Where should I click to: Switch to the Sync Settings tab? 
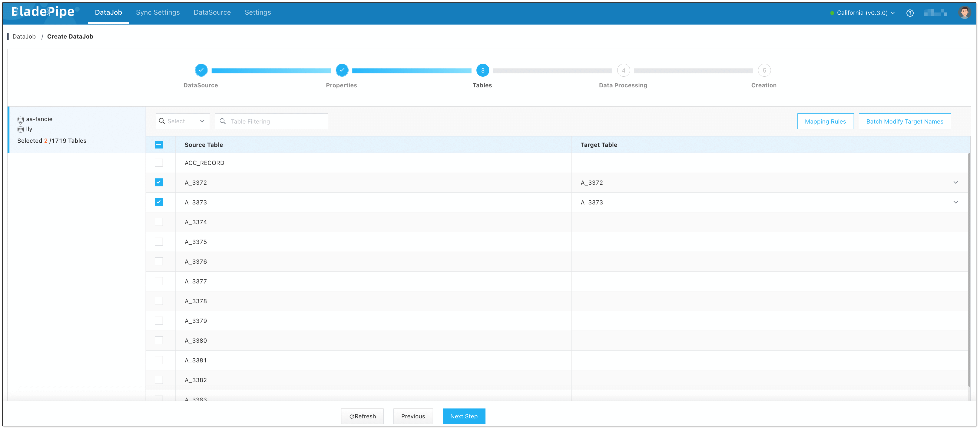[x=157, y=12]
